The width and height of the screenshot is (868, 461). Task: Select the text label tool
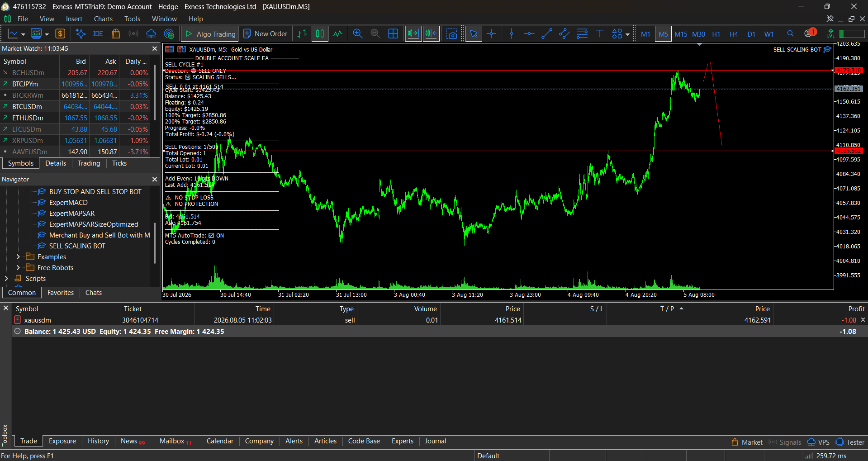[x=600, y=34]
